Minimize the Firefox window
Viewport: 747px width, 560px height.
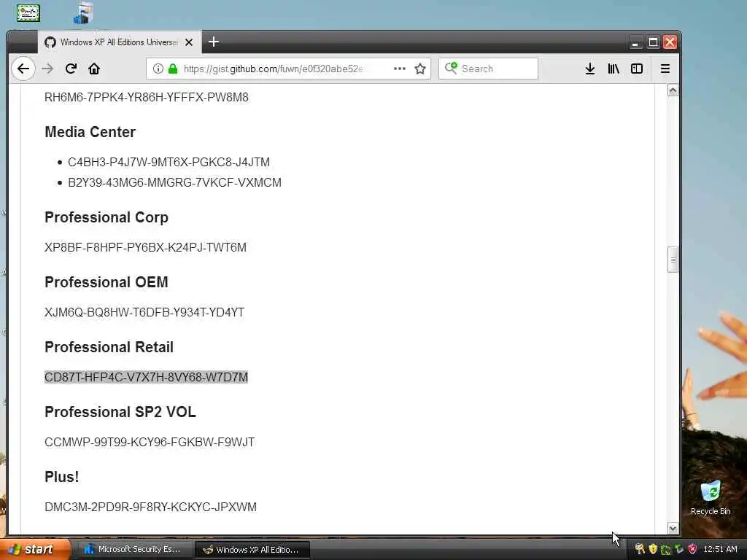[x=635, y=42]
